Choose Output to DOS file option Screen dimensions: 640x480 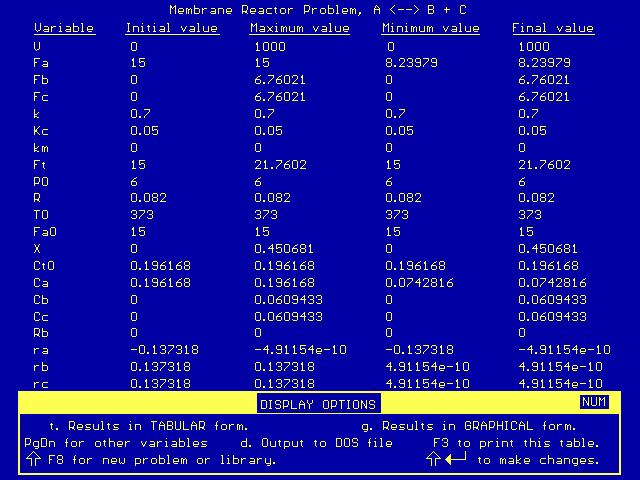tap(317, 442)
